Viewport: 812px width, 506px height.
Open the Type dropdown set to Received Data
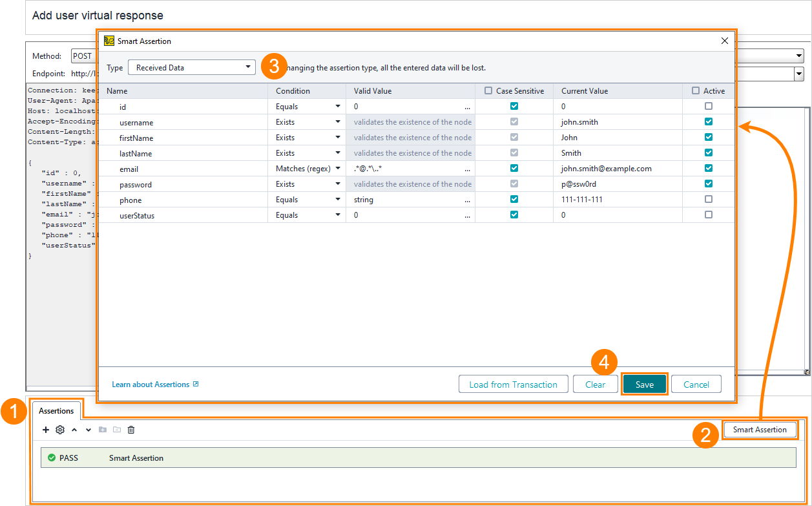click(x=192, y=67)
